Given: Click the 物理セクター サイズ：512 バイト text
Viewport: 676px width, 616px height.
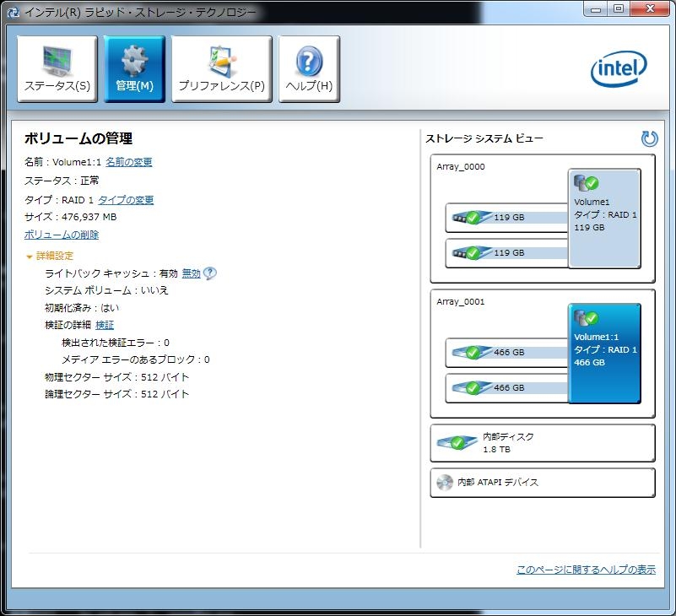Looking at the screenshot, I should (x=116, y=377).
